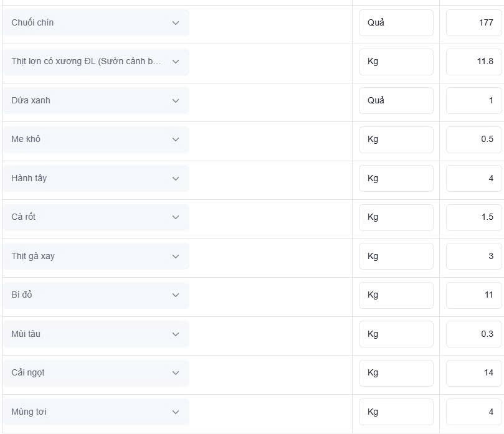
Task: Click the Mùi tàu dropdown arrow
Action: [x=176, y=334]
